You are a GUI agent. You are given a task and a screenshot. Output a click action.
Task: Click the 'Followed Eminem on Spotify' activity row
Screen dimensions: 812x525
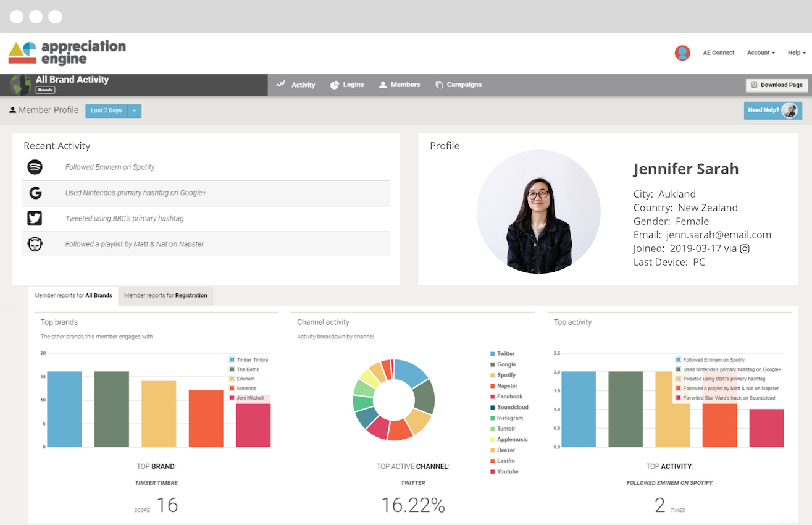click(206, 167)
